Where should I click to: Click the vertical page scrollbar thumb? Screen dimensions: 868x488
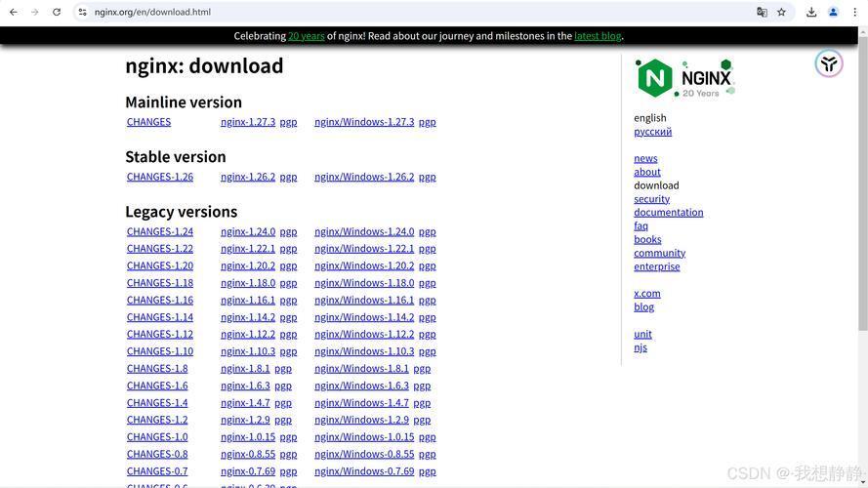coord(862,183)
